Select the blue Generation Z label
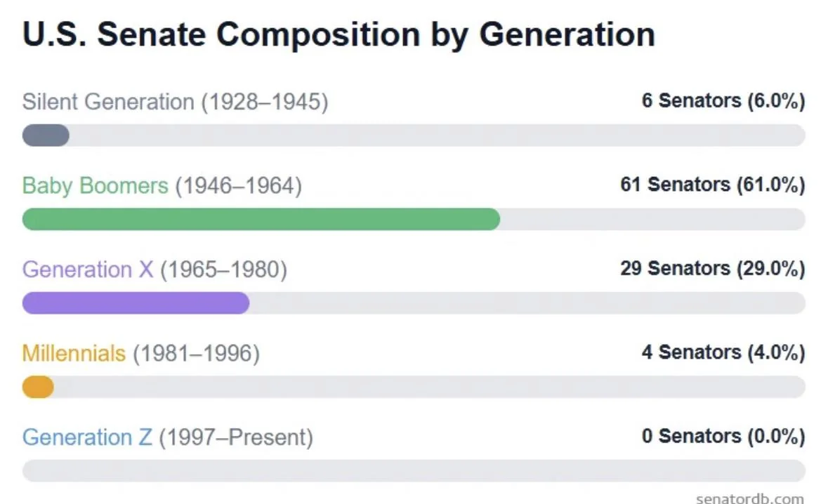Image resolution: width=828 pixels, height=504 pixels. pos(87,437)
